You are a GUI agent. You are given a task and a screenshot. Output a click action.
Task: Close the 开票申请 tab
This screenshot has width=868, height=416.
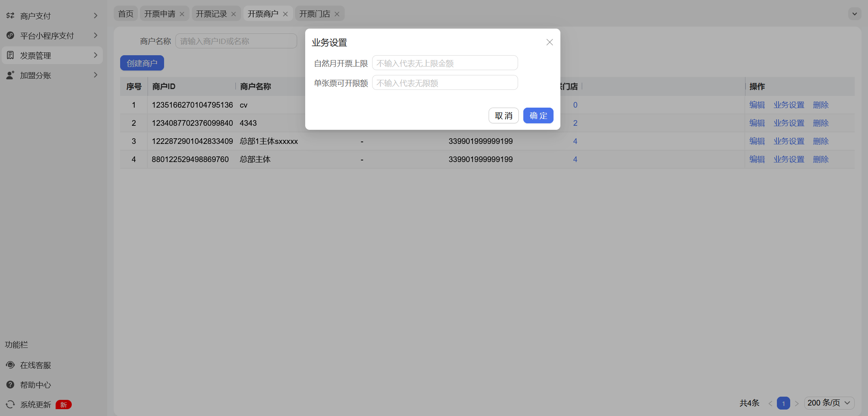click(x=182, y=14)
